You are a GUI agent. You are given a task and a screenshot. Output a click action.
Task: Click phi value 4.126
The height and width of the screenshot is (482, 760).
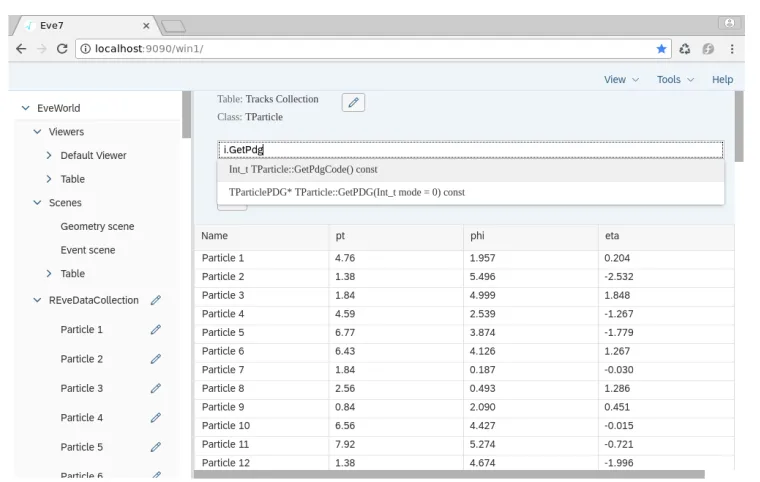[x=482, y=351]
